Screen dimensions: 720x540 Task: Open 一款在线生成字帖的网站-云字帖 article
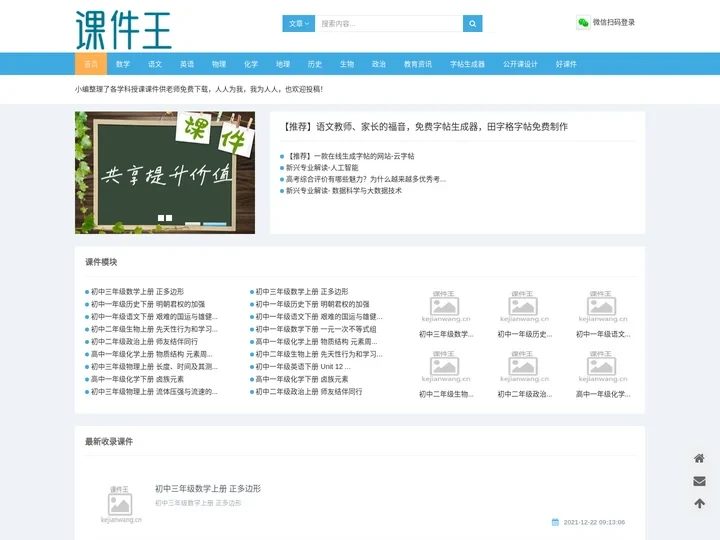click(350, 156)
